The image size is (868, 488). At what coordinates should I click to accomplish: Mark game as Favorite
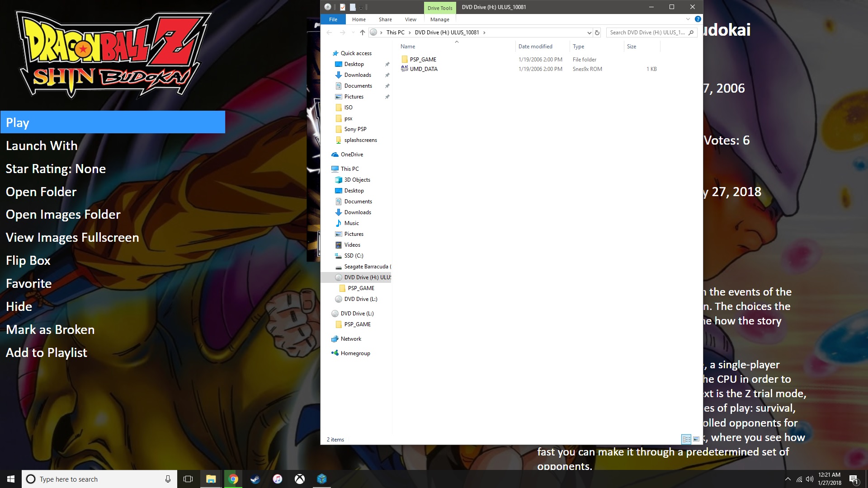[29, 283]
